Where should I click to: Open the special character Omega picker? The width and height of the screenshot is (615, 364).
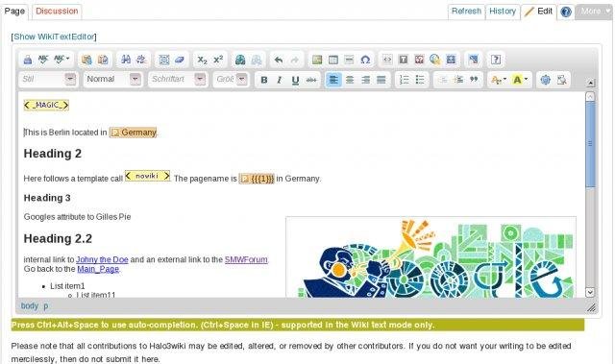tap(365, 60)
